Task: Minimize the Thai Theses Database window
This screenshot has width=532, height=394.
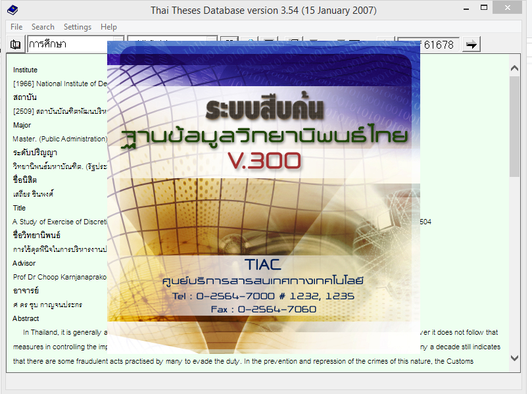Action: (466, 8)
